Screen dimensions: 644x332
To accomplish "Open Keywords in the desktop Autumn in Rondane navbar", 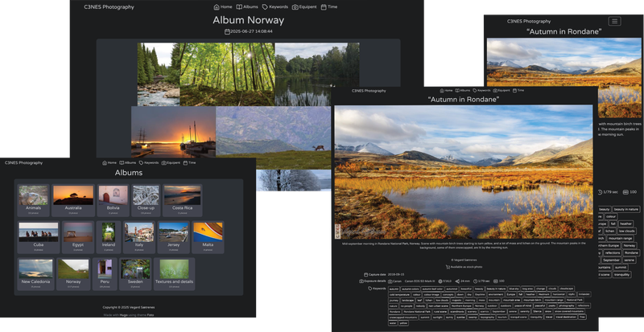I will pyautogui.click(x=481, y=90).
